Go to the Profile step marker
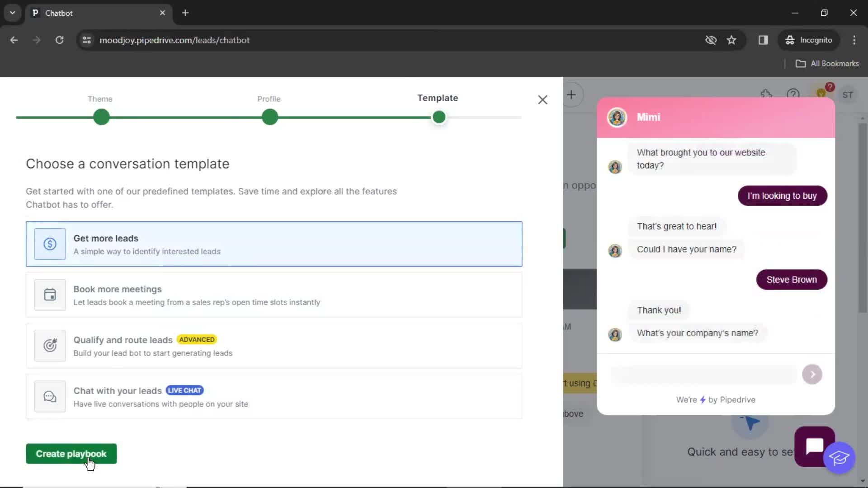Screen dimensions: 868x488 pyautogui.click(x=270, y=117)
